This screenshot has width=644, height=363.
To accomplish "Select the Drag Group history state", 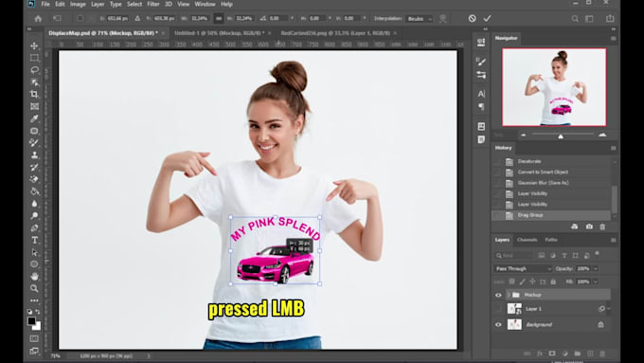I will [x=551, y=215].
